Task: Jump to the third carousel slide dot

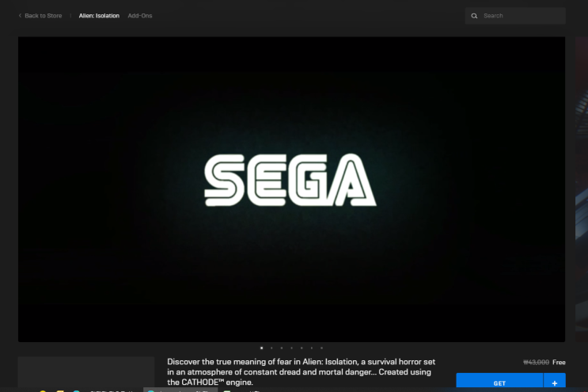Action: click(282, 348)
